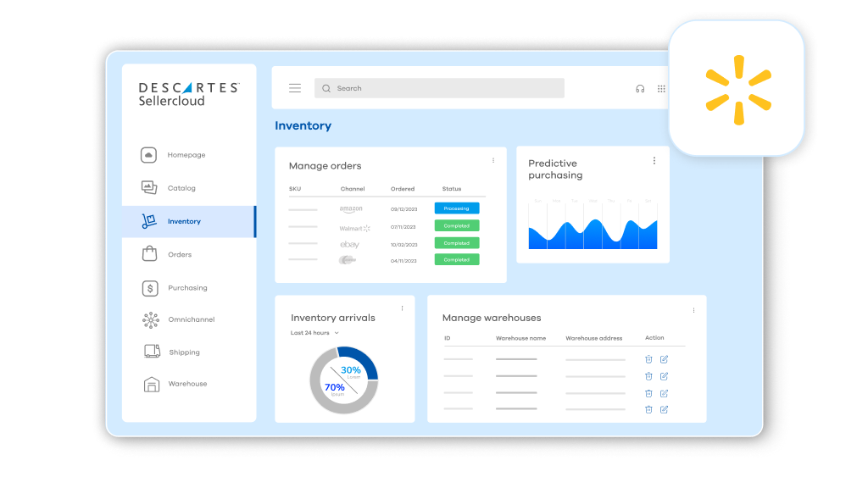The width and height of the screenshot is (868, 488).
Task: Click the blue 30% donut chart segment
Action: pos(370,362)
